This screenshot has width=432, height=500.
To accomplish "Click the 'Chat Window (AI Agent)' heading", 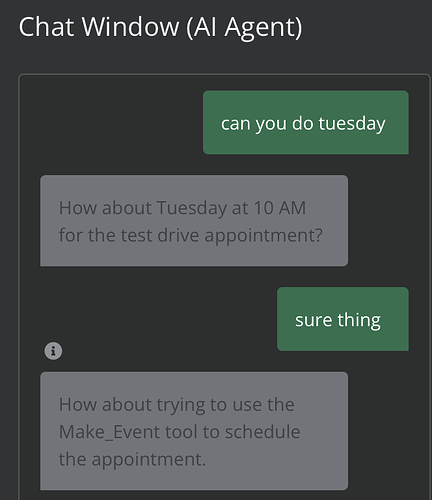I will coord(160,27).
